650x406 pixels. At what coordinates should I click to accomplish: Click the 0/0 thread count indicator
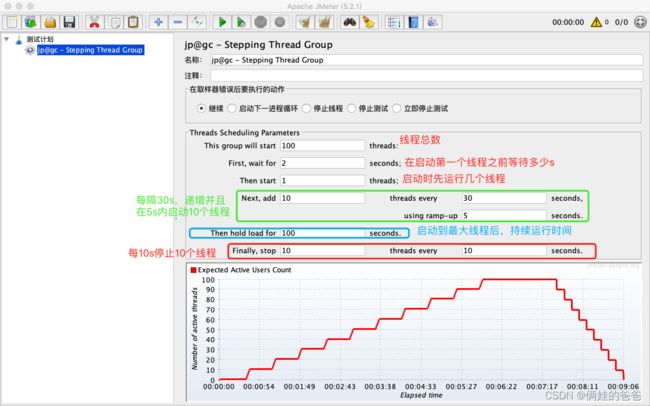(621, 22)
